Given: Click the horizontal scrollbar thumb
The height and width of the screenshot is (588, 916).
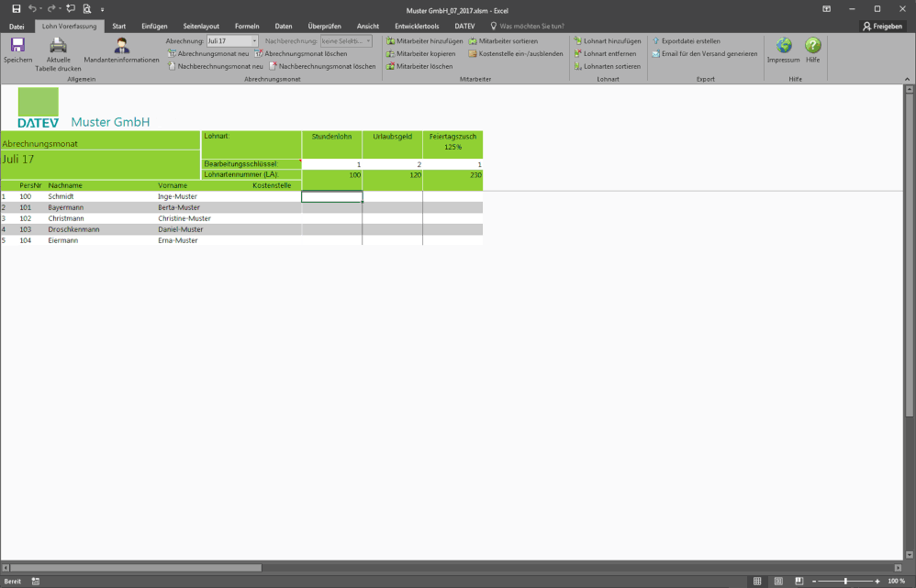Looking at the screenshot, I should pyautogui.click(x=136, y=568).
